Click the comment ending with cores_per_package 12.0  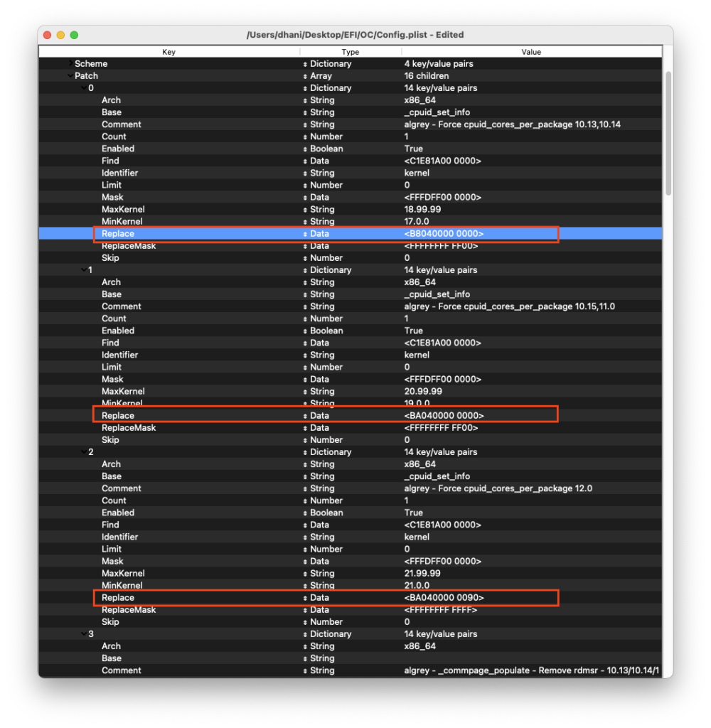tap(498, 488)
